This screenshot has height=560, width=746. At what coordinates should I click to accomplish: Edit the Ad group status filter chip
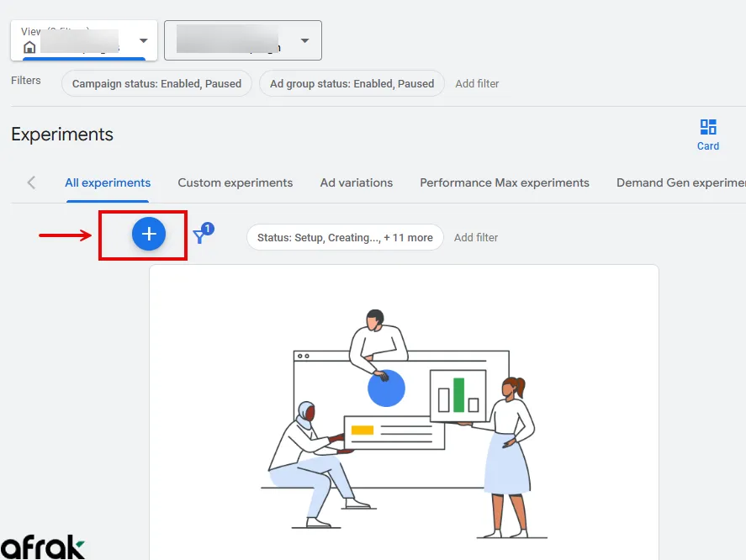pos(352,84)
